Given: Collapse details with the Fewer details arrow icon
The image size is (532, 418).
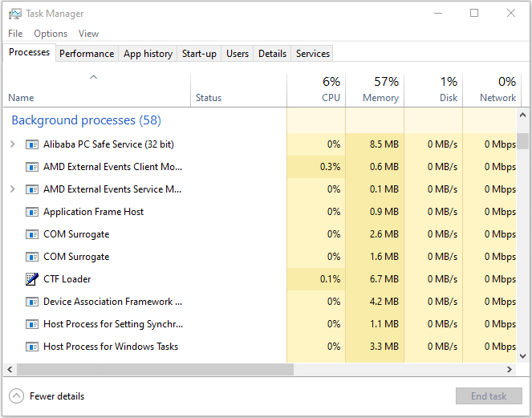Looking at the screenshot, I should pyautogui.click(x=16, y=396).
